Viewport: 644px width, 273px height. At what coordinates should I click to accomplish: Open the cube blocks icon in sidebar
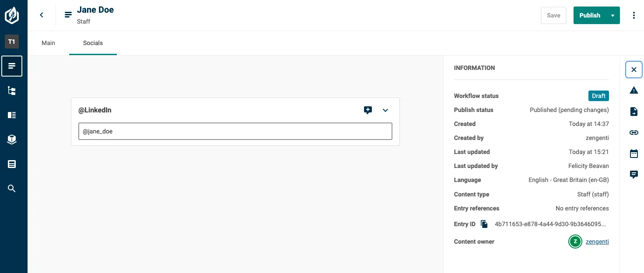click(x=12, y=140)
